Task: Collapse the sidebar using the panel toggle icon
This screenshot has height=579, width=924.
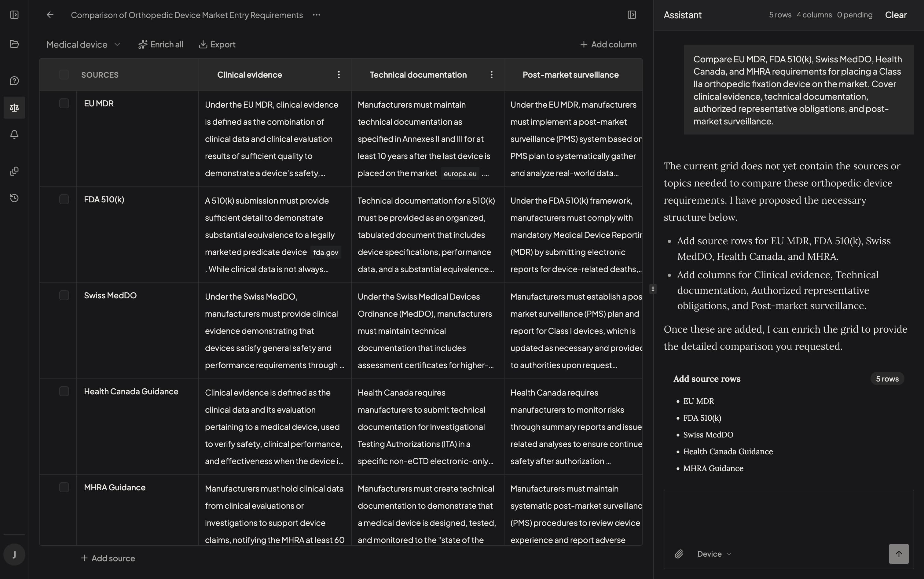Action: [14, 15]
